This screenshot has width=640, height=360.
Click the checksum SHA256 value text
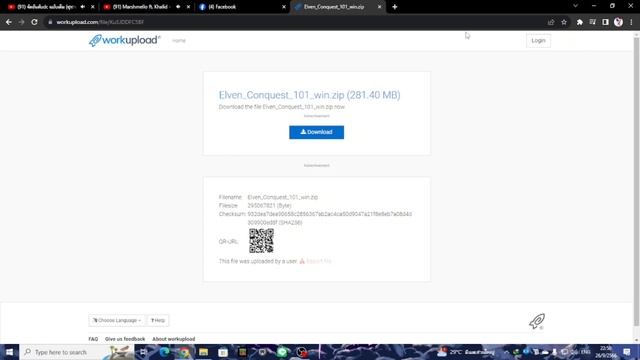[x=329, y=218]
